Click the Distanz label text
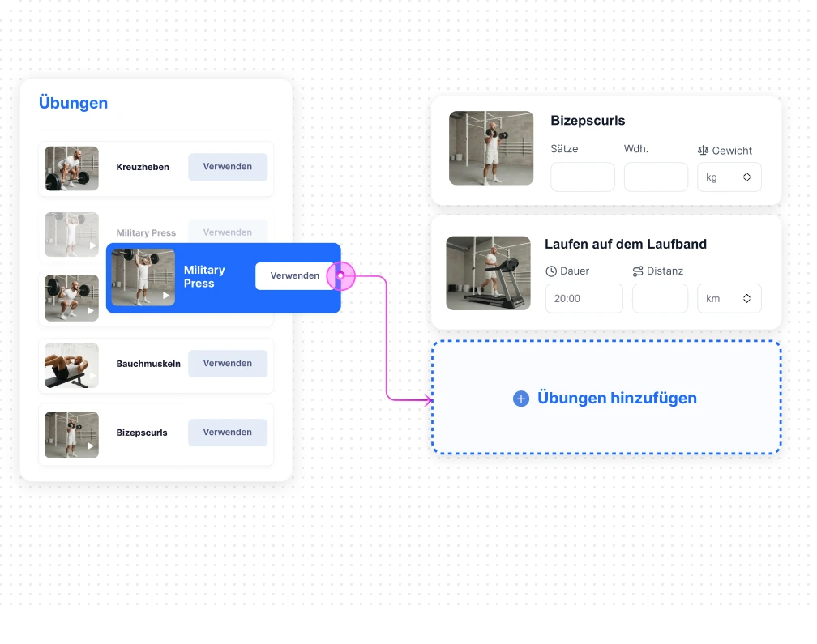Screen dimensions: 817x644 pos(665,271)
